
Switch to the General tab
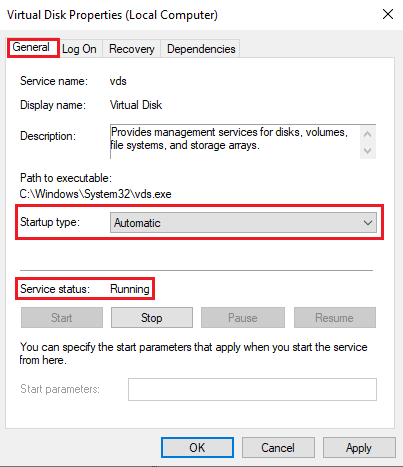(33, 48)
